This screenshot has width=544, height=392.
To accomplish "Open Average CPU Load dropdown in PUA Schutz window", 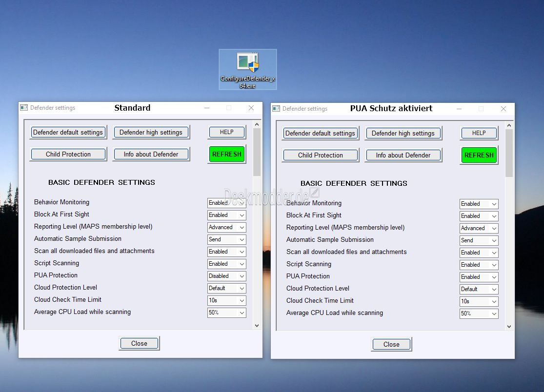I will click(479, 314).
